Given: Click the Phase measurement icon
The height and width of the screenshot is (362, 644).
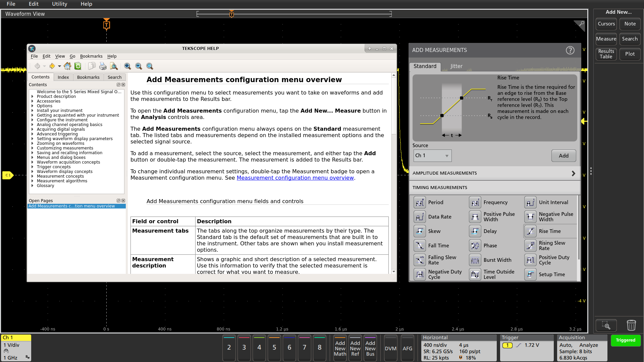Looking at the screenshot, I should tap(475, 246).
